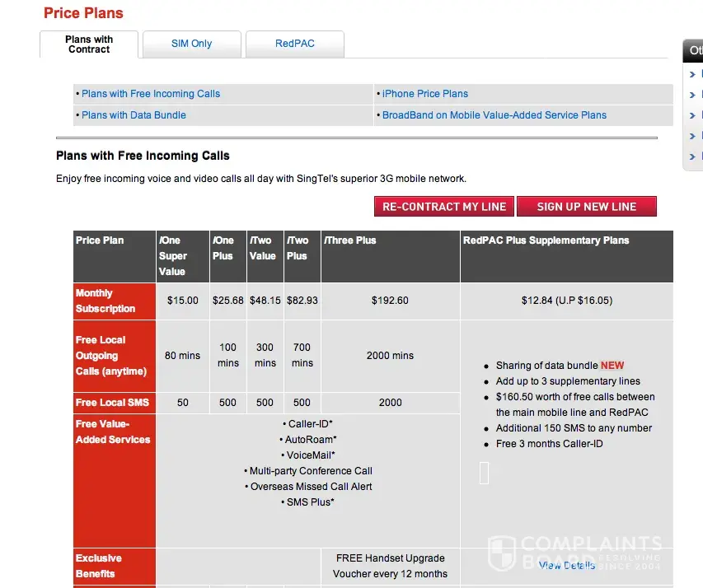Click View Details under RedPAC Plus plans
The image size is (703, 588).
pos(566,565)
